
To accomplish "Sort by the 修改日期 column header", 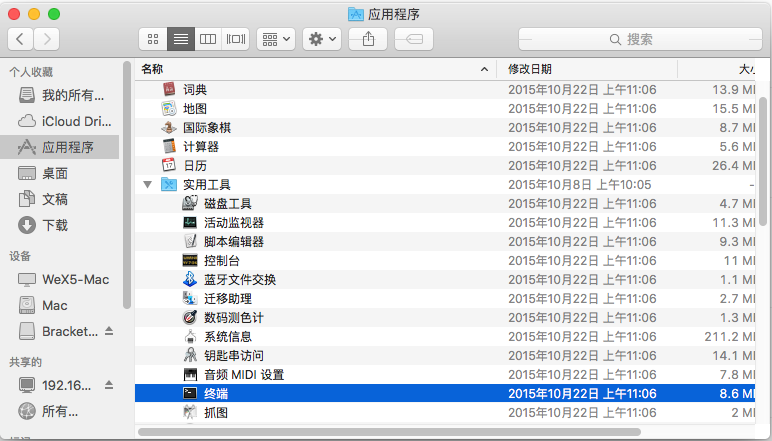I will pyautogui.click(x=587, y=69).
